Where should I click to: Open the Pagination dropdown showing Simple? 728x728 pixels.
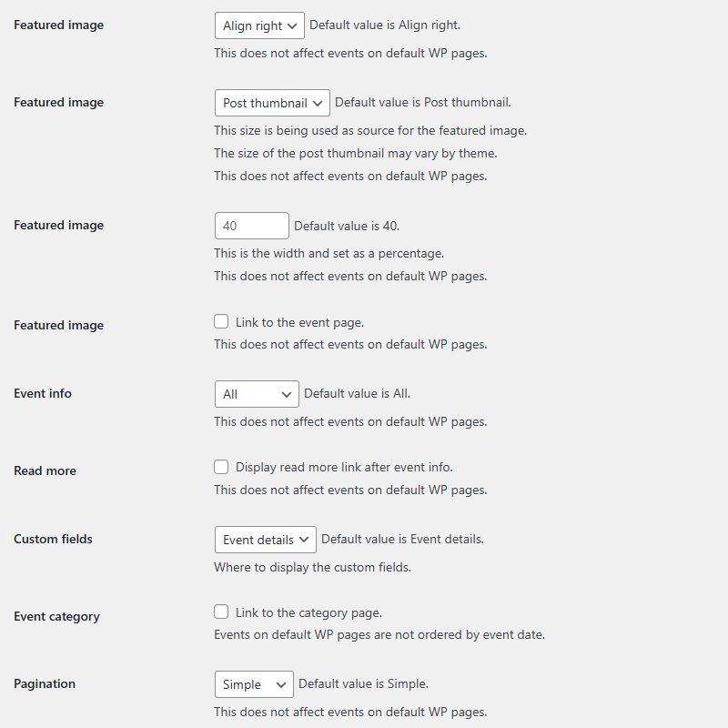253,683
